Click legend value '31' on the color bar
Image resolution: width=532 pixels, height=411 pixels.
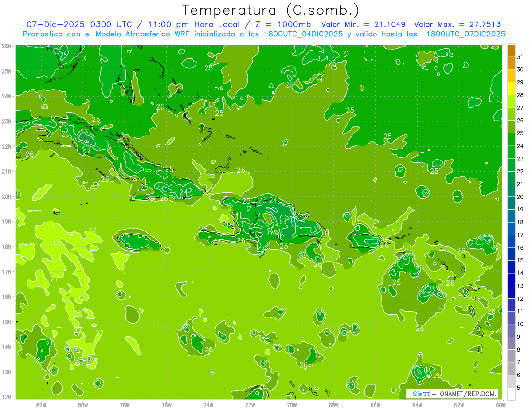[520, 57]
